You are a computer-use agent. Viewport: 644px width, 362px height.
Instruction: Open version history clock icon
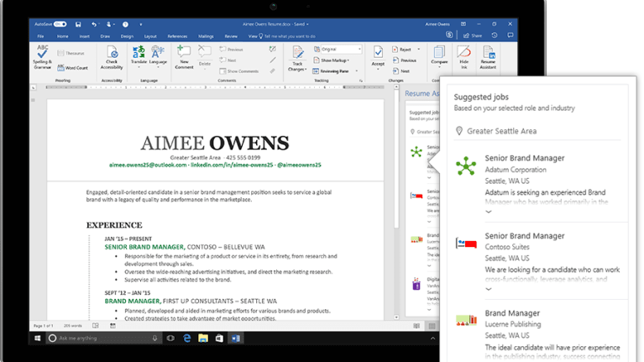(x=495, y=35)
